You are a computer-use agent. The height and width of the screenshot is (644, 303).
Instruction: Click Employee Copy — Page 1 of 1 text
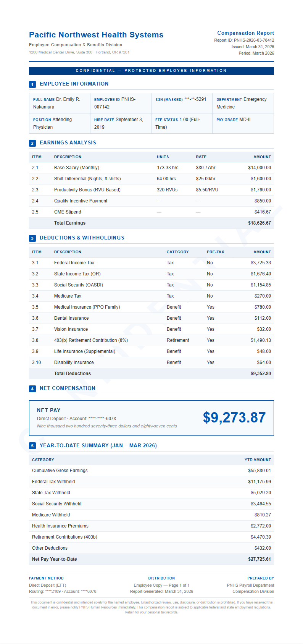[x=161, y=585]
